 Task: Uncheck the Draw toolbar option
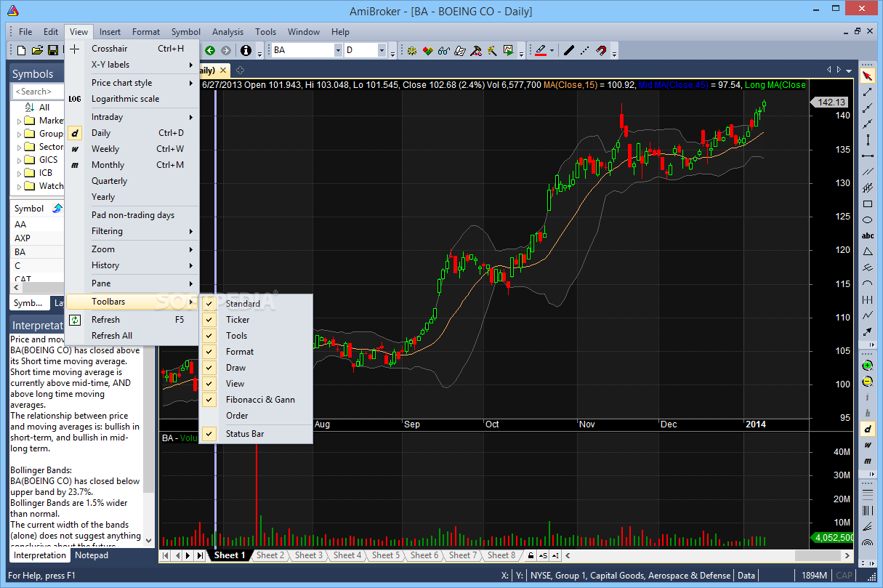256,368
